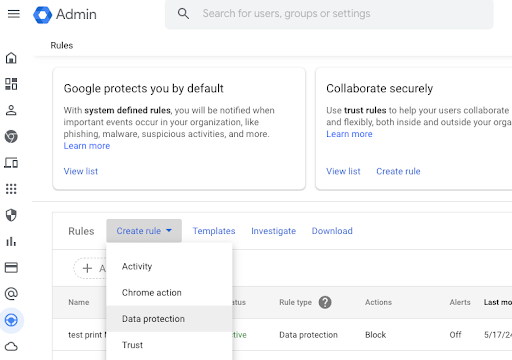The width and height of the screenshot is (512, 360).
Task: Open Learn more in Collaborate securely card
Action: click(x=349, y=134)
